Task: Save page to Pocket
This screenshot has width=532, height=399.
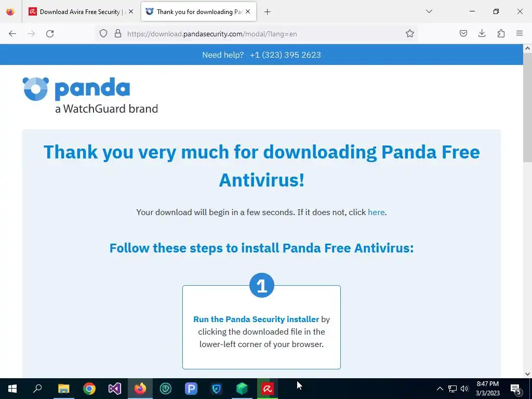Action: (x=463, y=33)
